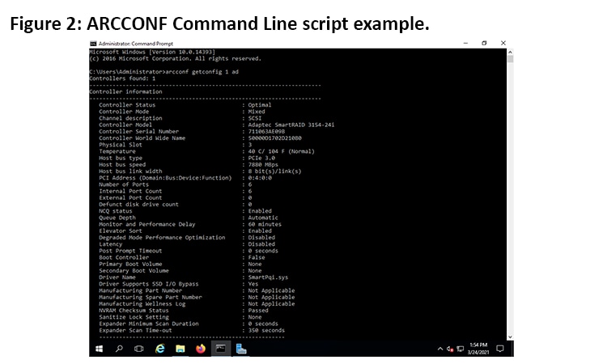Viewport: 603px width, 364px height.
Task: Click the 'Controller Mode' row label
Action: click(124, 112)
